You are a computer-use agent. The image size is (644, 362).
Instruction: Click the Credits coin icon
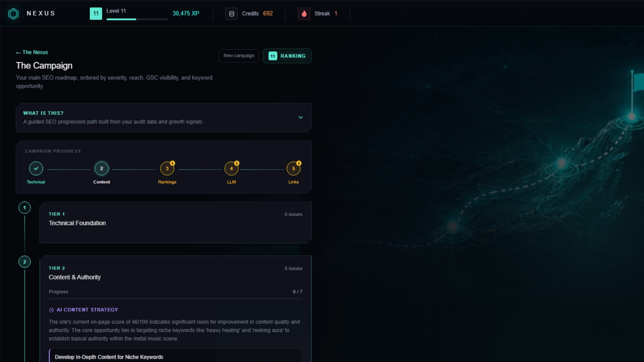coord(231,14)
